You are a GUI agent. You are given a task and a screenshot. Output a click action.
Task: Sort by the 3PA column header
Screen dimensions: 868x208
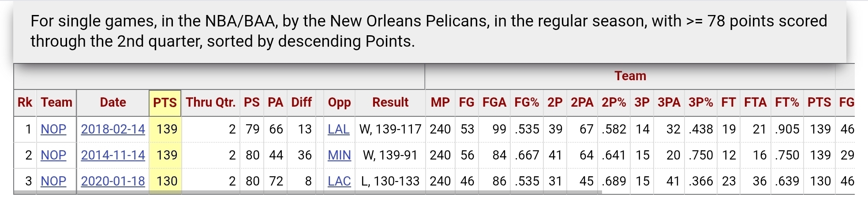point(669,103)
